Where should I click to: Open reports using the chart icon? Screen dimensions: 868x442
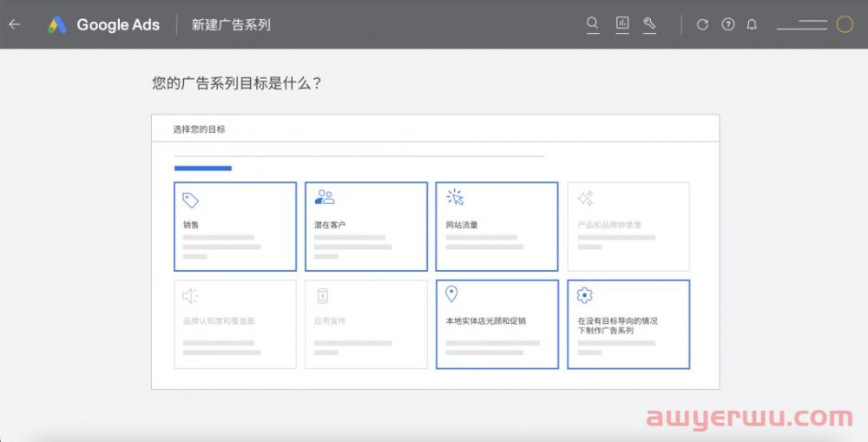click(622, 24)
